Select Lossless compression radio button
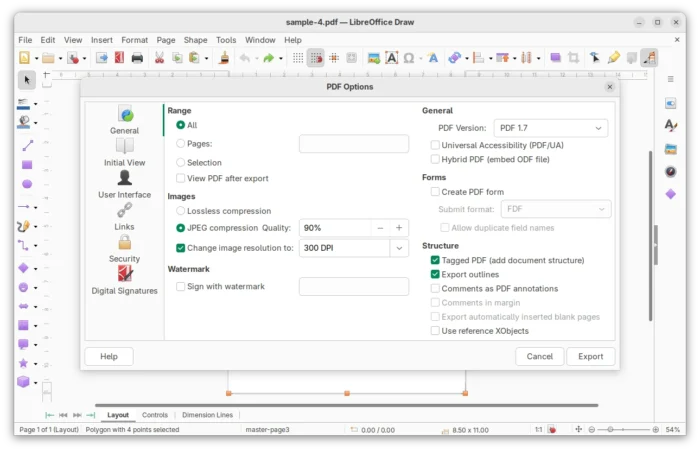This screenshot has height=451, width=700. 180,210
